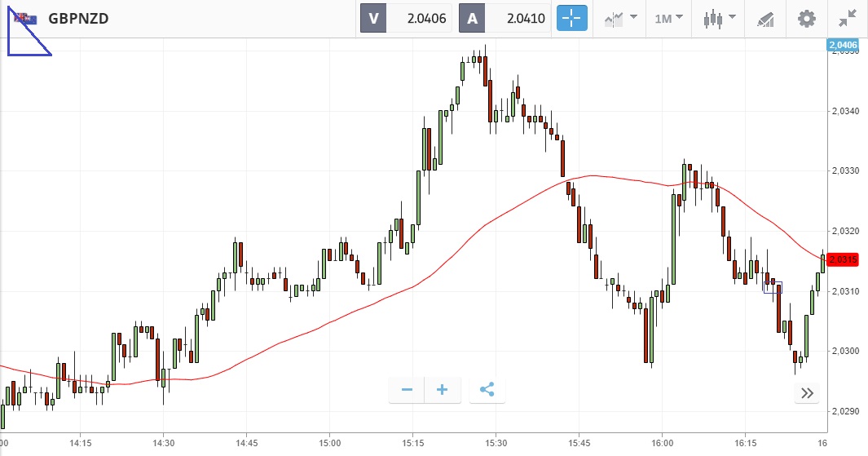
Task: Open the compare instruments dropdown
Action: pyautogui.click(x=620, y=18)
